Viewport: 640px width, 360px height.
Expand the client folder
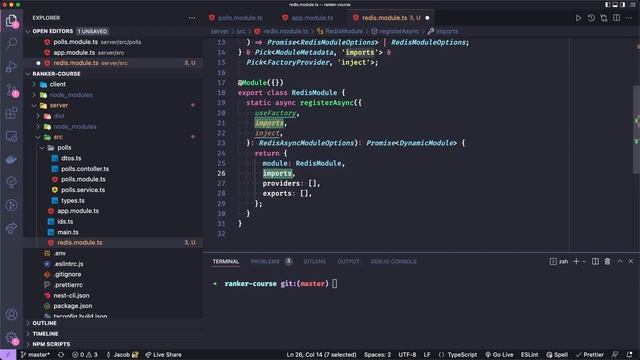[x=58, y=84]
